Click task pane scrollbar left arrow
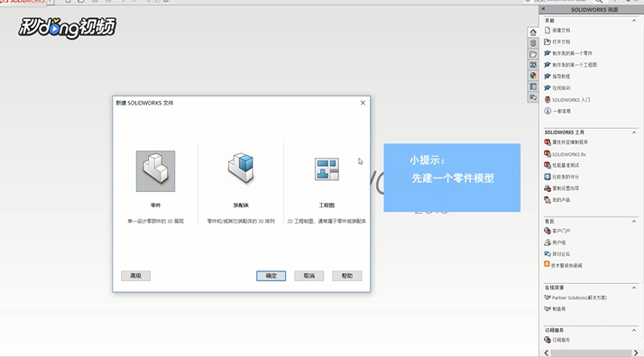 (x=547, y=352)
